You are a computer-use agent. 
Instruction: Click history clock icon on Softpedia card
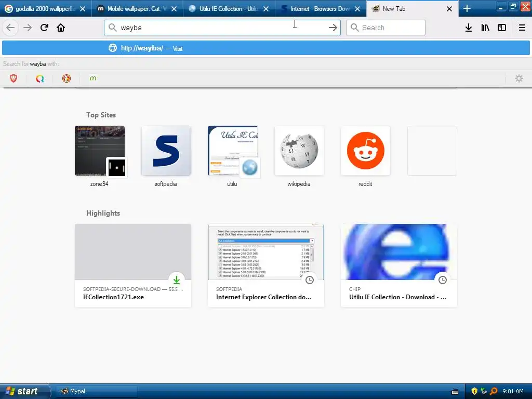310,280
